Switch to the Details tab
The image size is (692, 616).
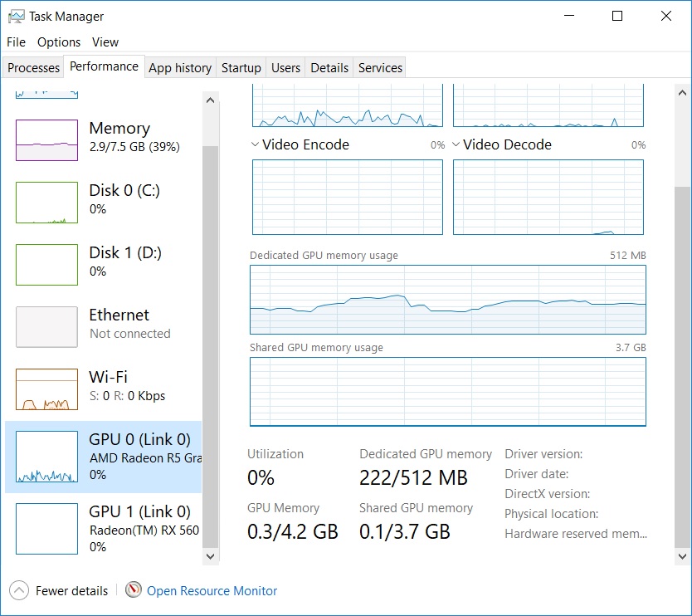tap(329, 67)
